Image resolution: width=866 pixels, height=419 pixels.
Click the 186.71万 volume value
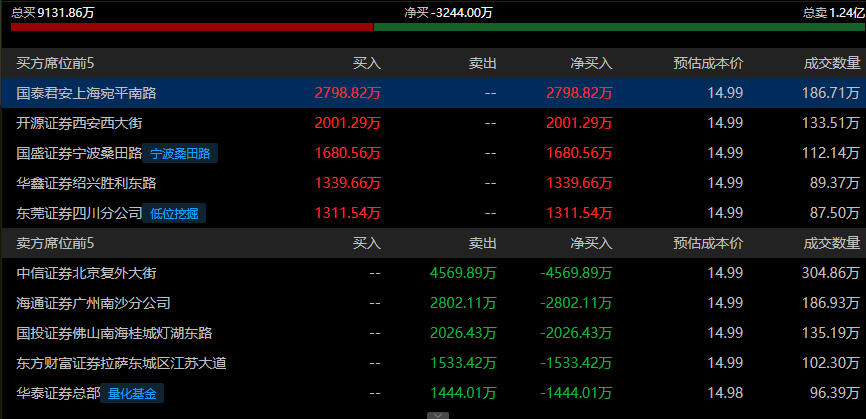click(831, 93)
